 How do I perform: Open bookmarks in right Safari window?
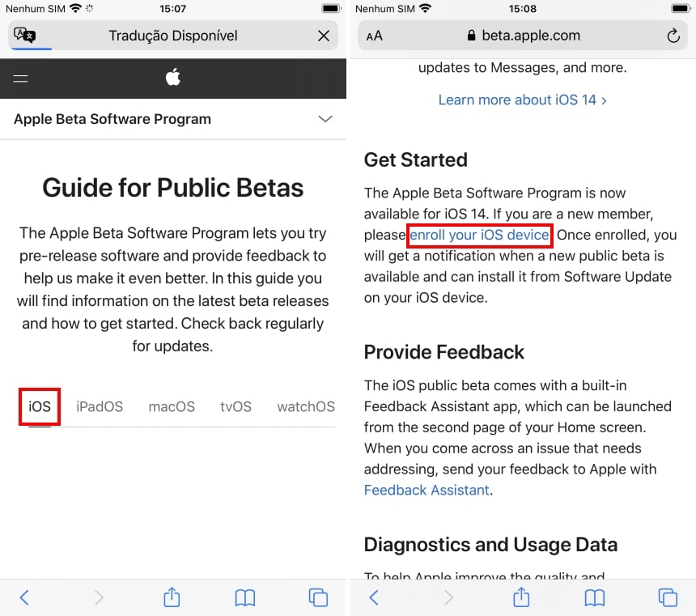[x=595, y=598]
